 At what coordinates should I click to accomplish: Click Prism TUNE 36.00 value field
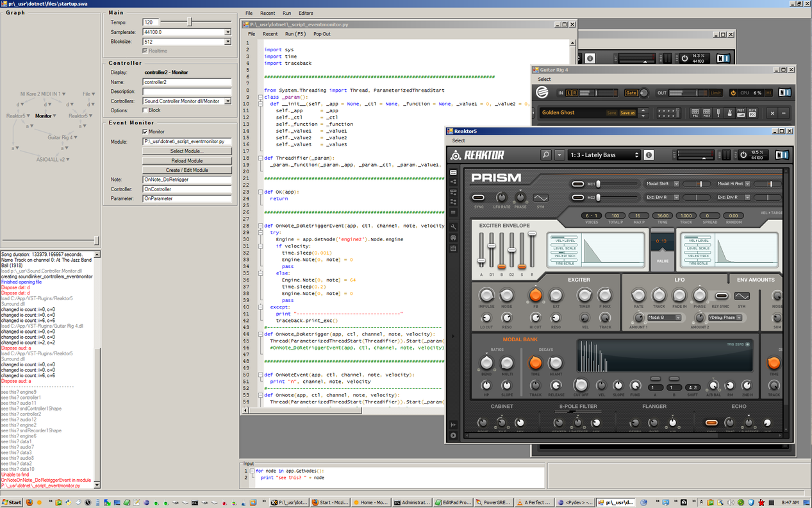coord(663,216)
